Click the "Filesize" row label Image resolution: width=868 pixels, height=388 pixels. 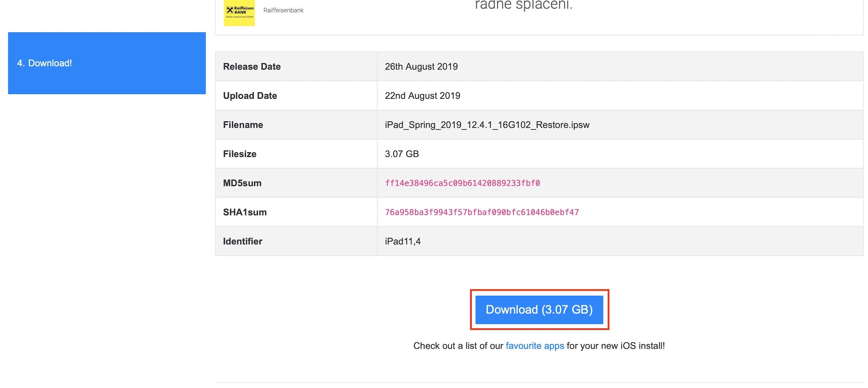(x=240, y=154)
